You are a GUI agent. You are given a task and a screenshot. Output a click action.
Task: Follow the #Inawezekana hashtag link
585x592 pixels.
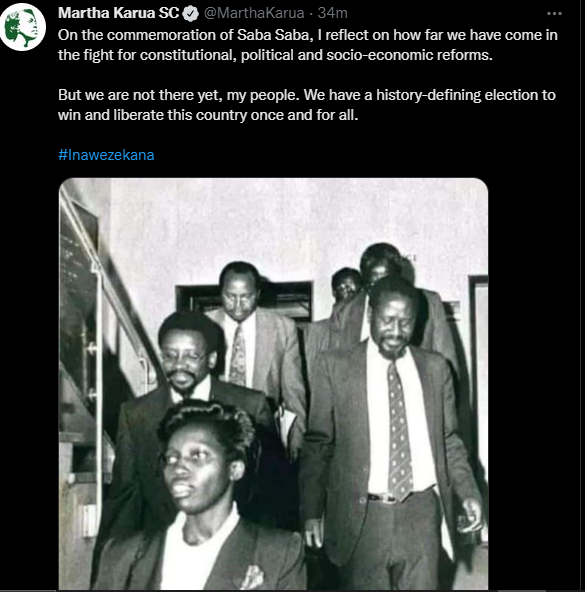pyautogui.click(x=106, y=155)
